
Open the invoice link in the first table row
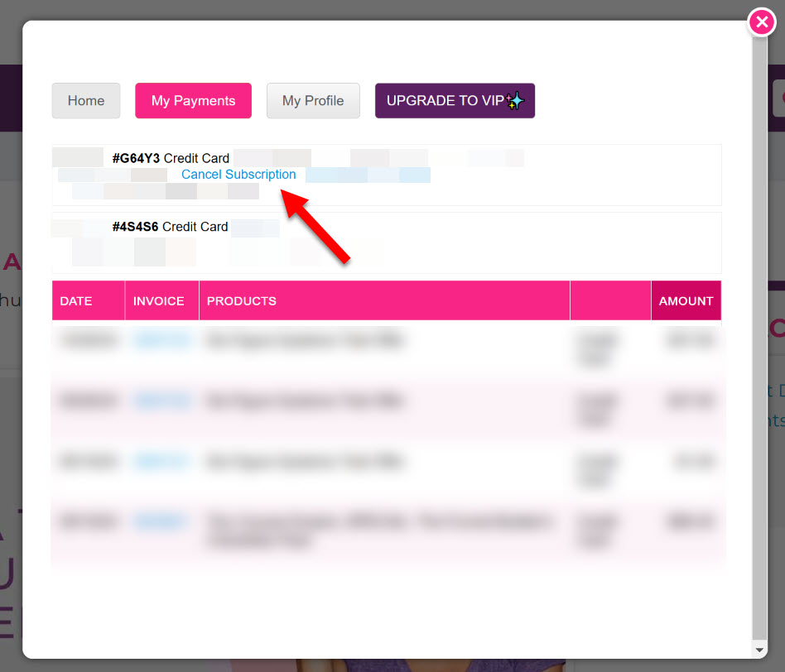pos(162,340)
